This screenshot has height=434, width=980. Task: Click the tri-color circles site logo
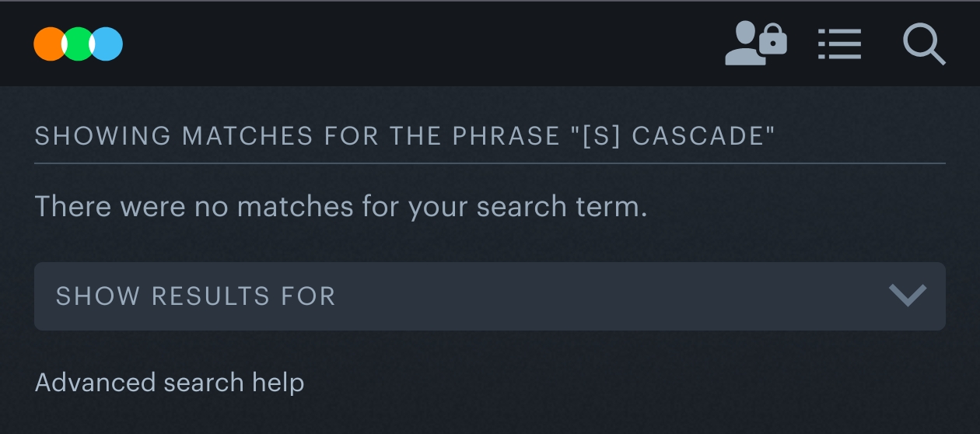tap(78, 44)
